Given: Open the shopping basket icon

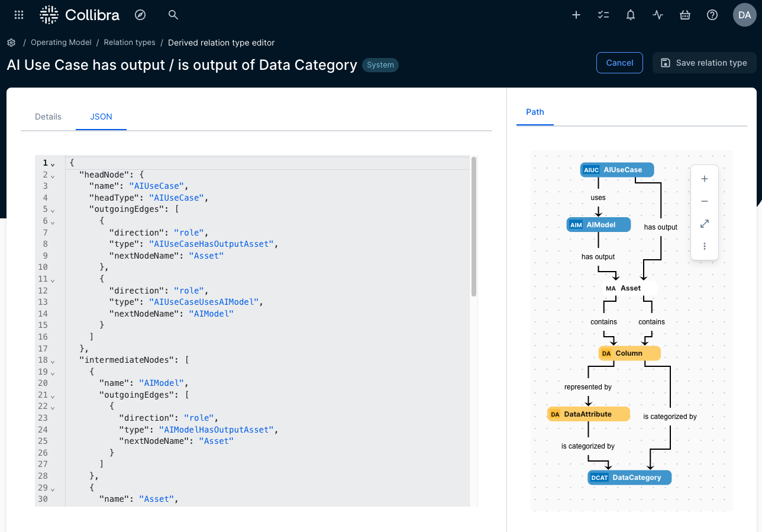Looking at the screenshot, I should tap(685, 15).
